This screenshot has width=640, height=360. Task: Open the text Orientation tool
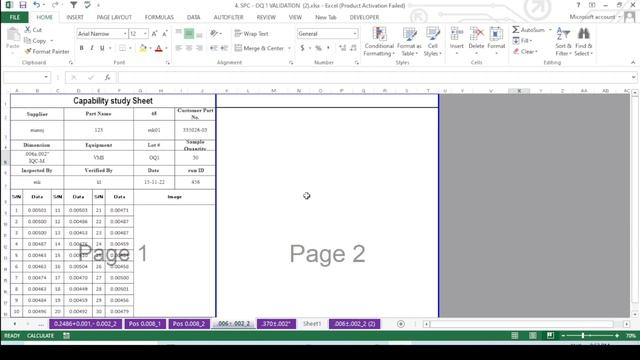click(215, 33)
